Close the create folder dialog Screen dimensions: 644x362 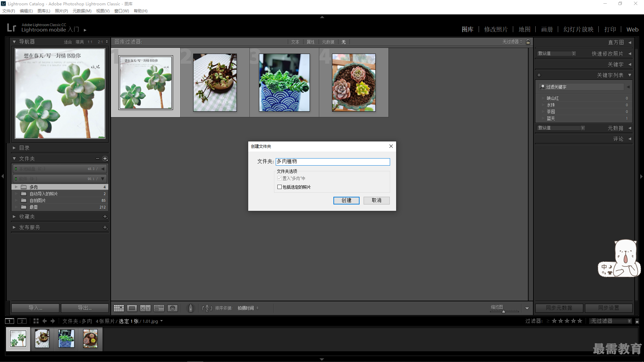(391, 146)
